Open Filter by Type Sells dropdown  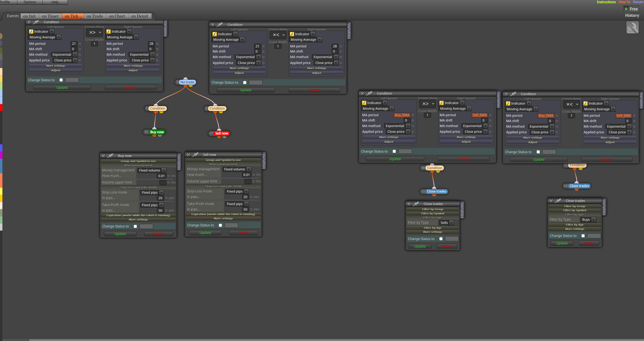pyautogui.click(x=446, y=223)
